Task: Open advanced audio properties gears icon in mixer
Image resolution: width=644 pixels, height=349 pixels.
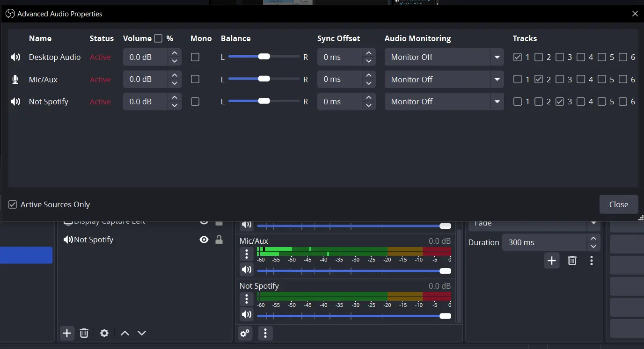Action: (245, 333)
